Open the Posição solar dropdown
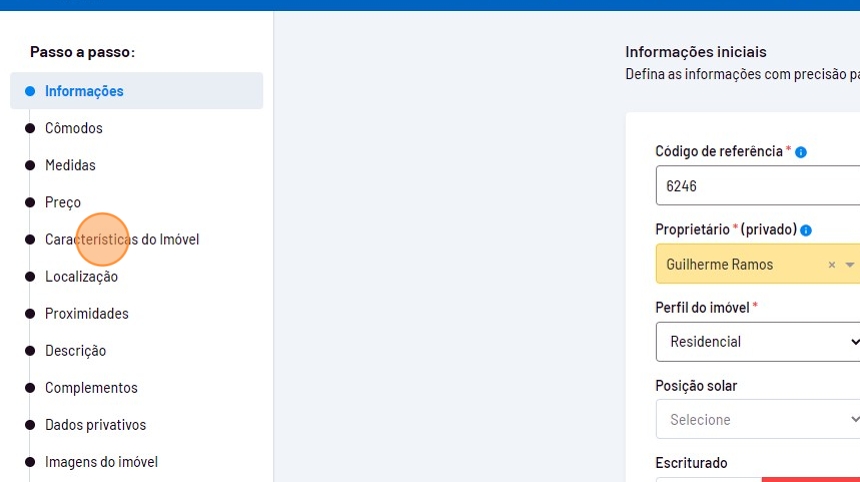860x482 pixels. pyautogui.click(x=757, y=420)
